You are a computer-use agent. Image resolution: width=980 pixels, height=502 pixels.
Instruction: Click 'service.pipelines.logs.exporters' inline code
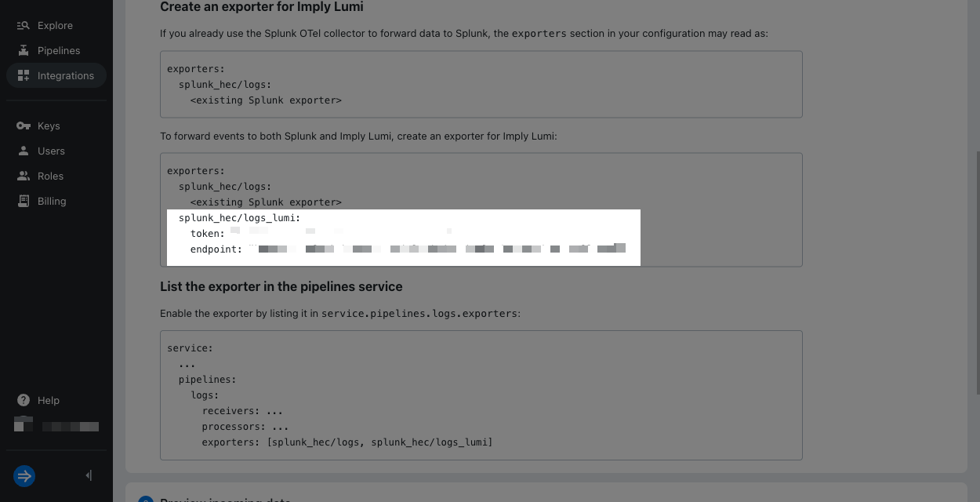(419, 314)
